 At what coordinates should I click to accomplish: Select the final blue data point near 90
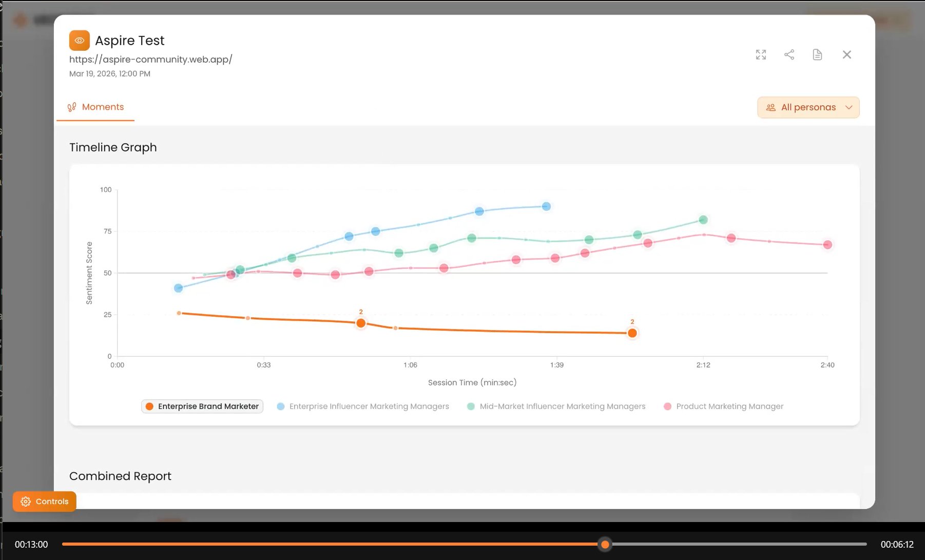coord(546,206)
